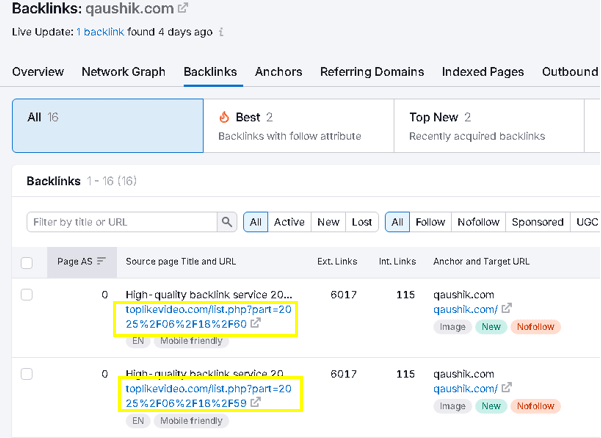Click first row title High-quality backlink service
This screenshot has height=438, width=601.
pyautogui.click(x=209, y=295)
